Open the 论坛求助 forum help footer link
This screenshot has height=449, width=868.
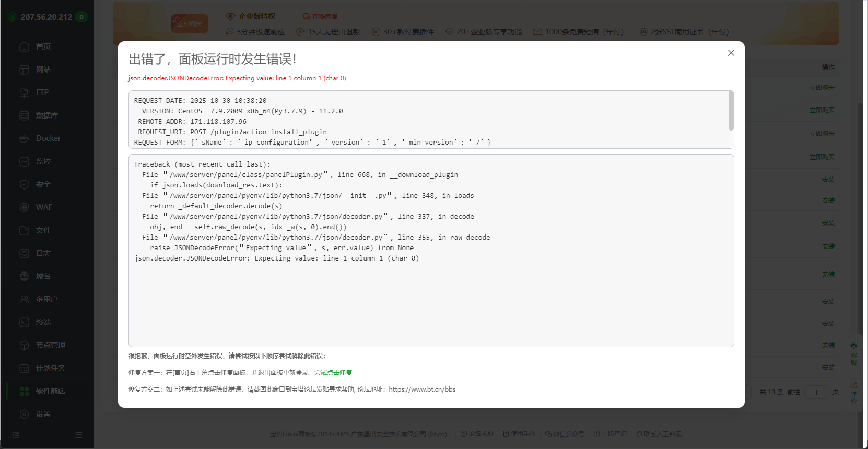477,434
